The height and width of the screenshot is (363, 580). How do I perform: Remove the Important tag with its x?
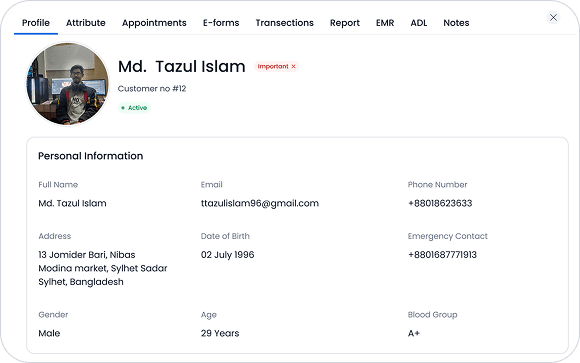293,67
